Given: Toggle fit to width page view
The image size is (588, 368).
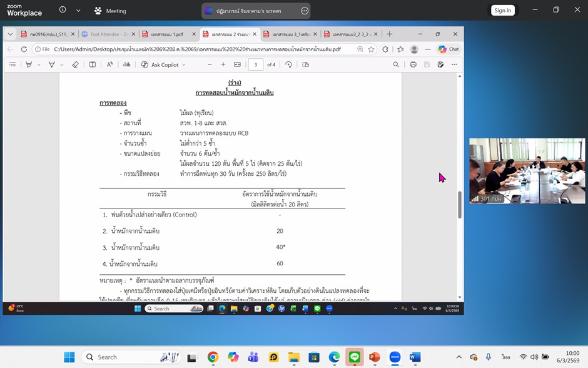Looking at the screenshot, I should [237, 64].
